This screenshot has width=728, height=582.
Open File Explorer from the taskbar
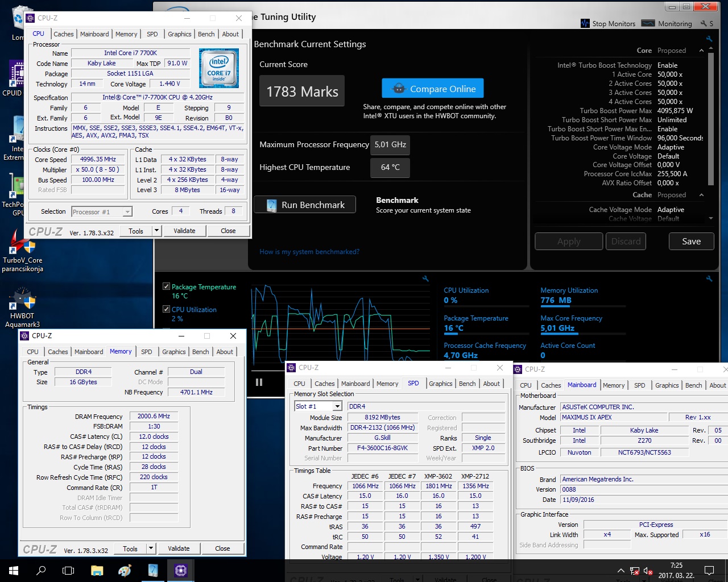97,571
